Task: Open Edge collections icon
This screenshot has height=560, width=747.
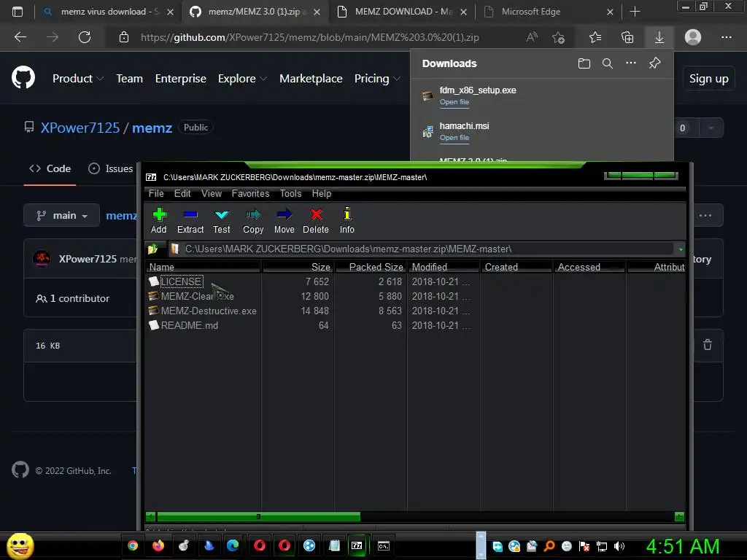Action: (627, 37)
